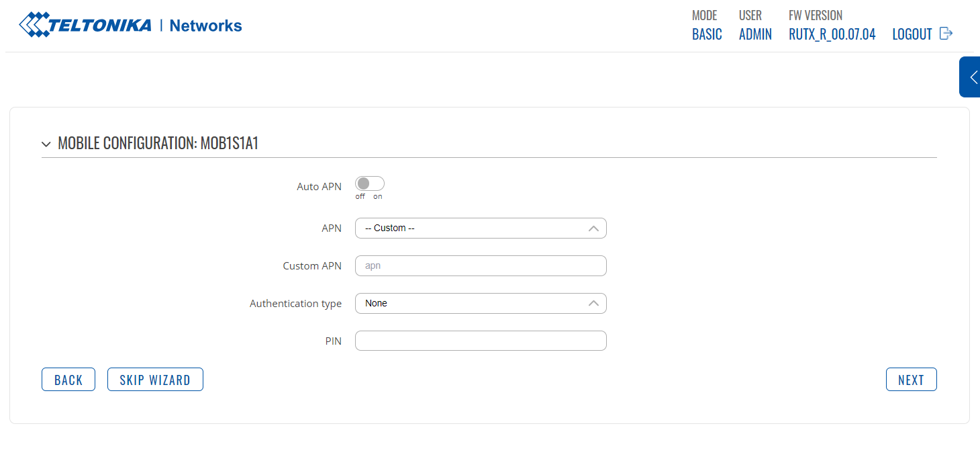Proceed with the NEXT button
Viewport: 980px width, 467px height.
click(x=911, y=380)
